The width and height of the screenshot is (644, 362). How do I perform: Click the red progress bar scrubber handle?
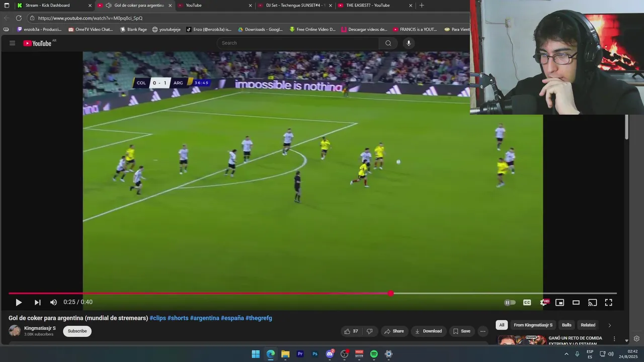point(390,293)
